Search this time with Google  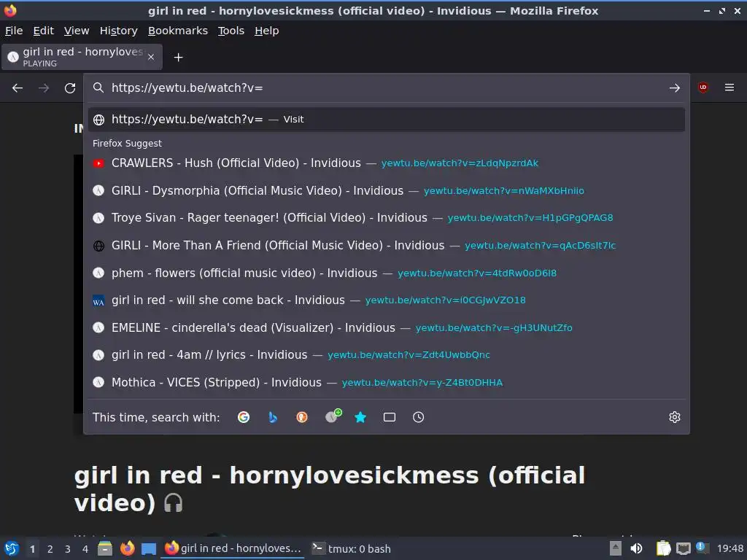tap(244, 417)
